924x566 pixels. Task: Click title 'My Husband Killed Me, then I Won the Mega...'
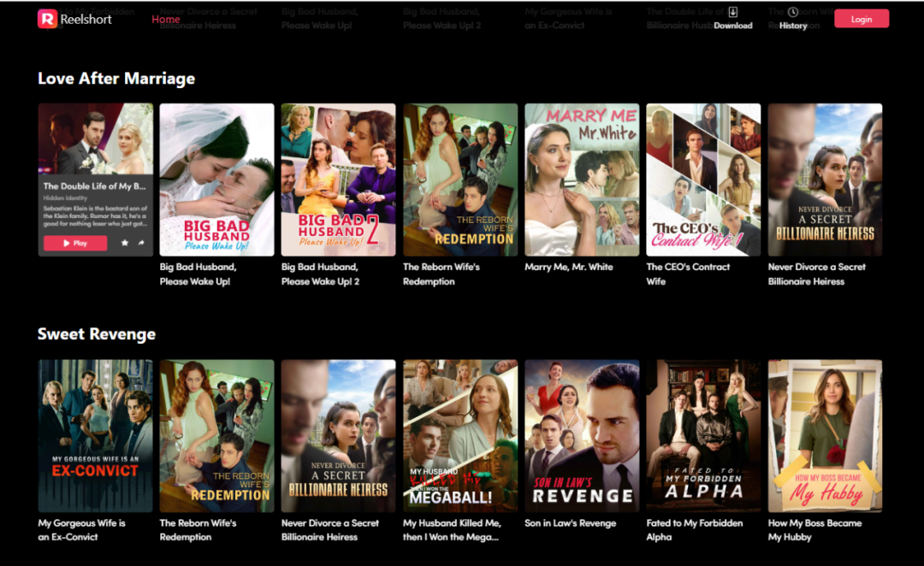pyautogui.click(x=452, y=529)
